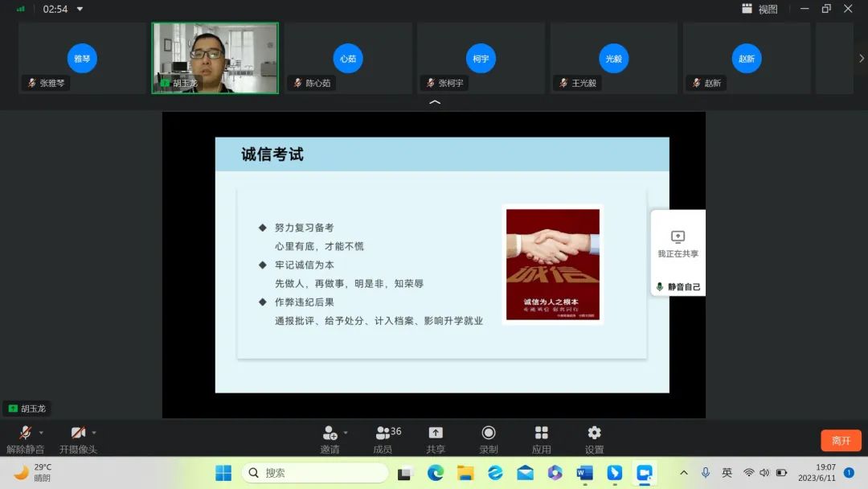Turn on camera with 开摄像头
The width and height of the screenshot is (868, 489).
click(77, 434)
